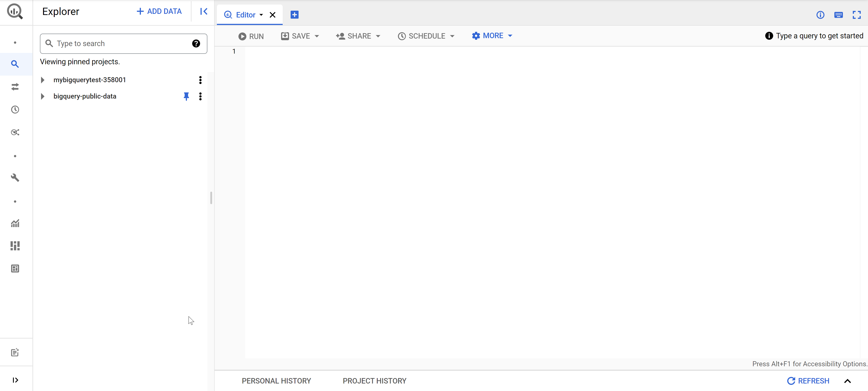This screenshot has height=391, width=868.
Task: Click the search help question mark icon
Action: (x=196, y=44)
